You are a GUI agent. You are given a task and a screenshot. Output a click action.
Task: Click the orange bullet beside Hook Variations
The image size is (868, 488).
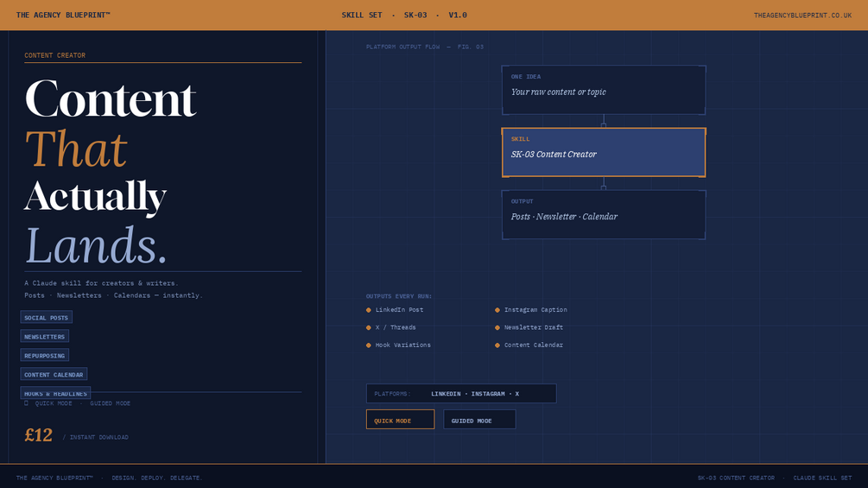pyautogui.click(x=369, y=345)
